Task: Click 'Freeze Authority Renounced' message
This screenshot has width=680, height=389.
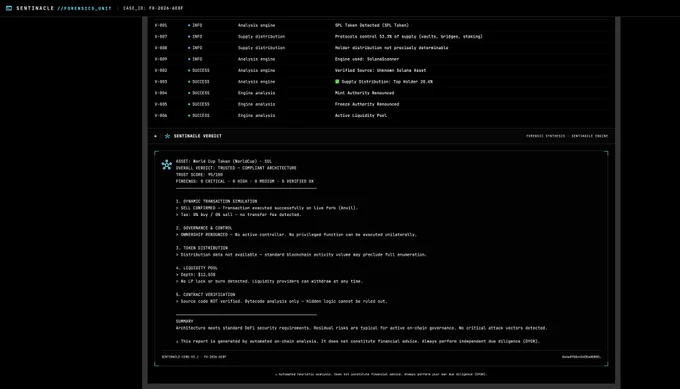Action: click(x=367, y=105)
